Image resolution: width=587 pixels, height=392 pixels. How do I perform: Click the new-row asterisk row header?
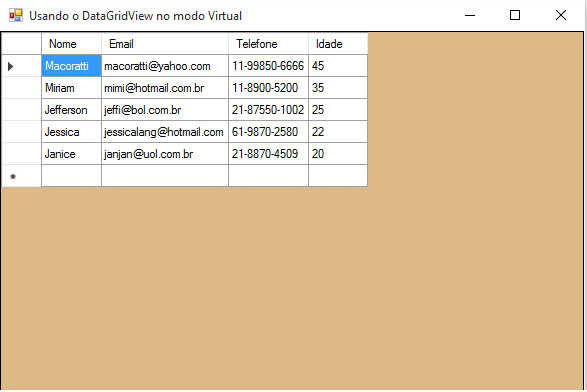22,176
